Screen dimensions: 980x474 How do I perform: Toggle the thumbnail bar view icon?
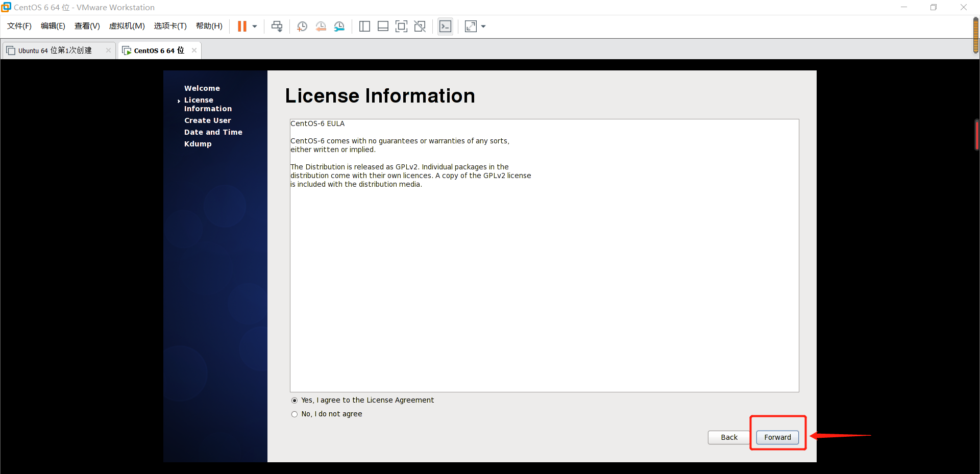(x=383, y=27)
